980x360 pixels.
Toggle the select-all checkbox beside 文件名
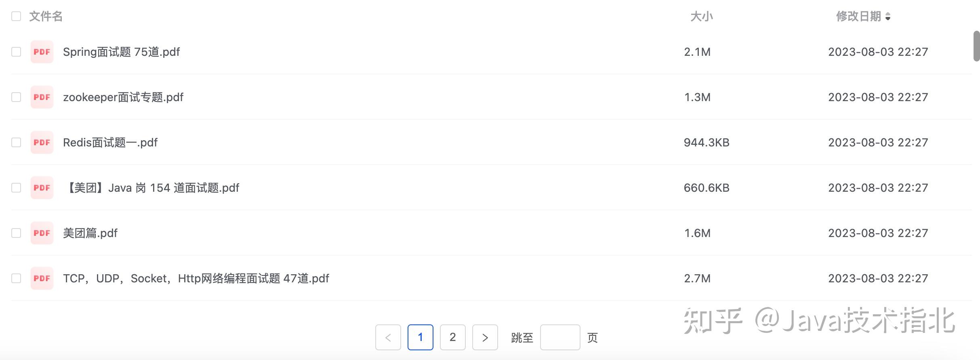[x=16, y=16]
